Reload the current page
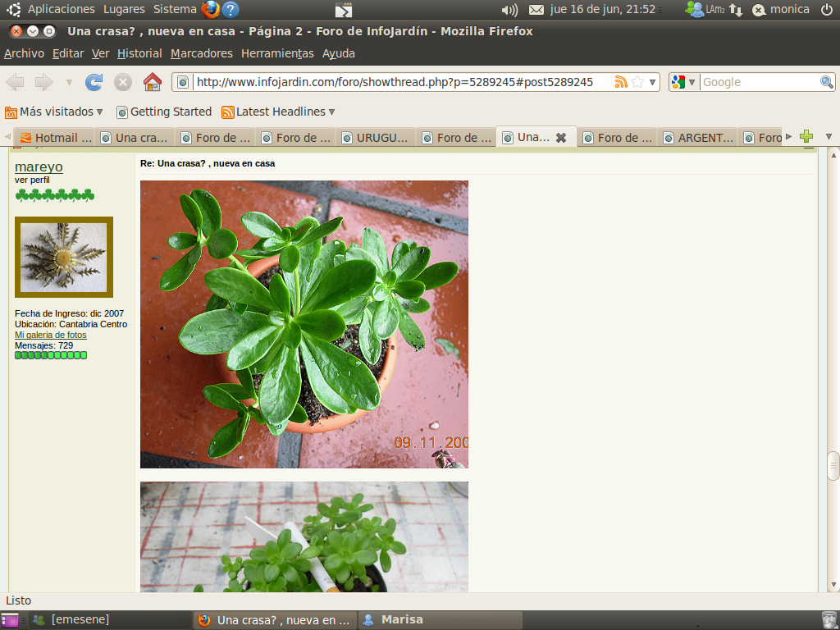This screenshot has width=840, height=630. tap(94, 82)
